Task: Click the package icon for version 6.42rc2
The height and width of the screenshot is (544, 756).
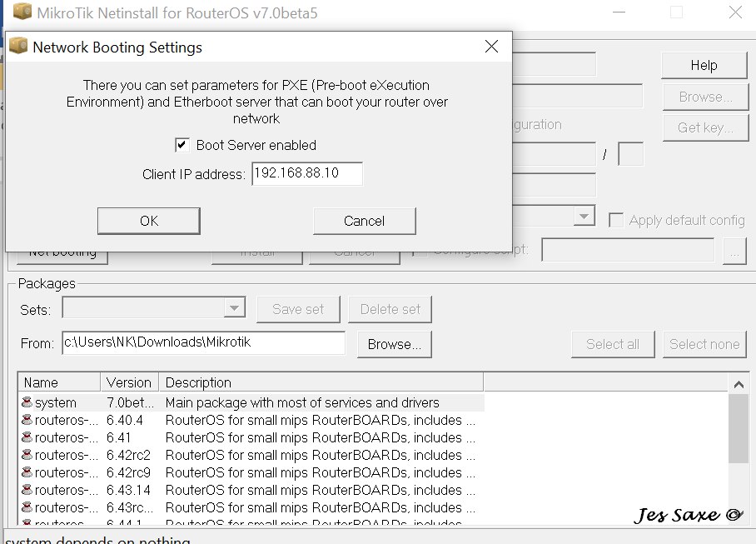Action: [27, 454]
